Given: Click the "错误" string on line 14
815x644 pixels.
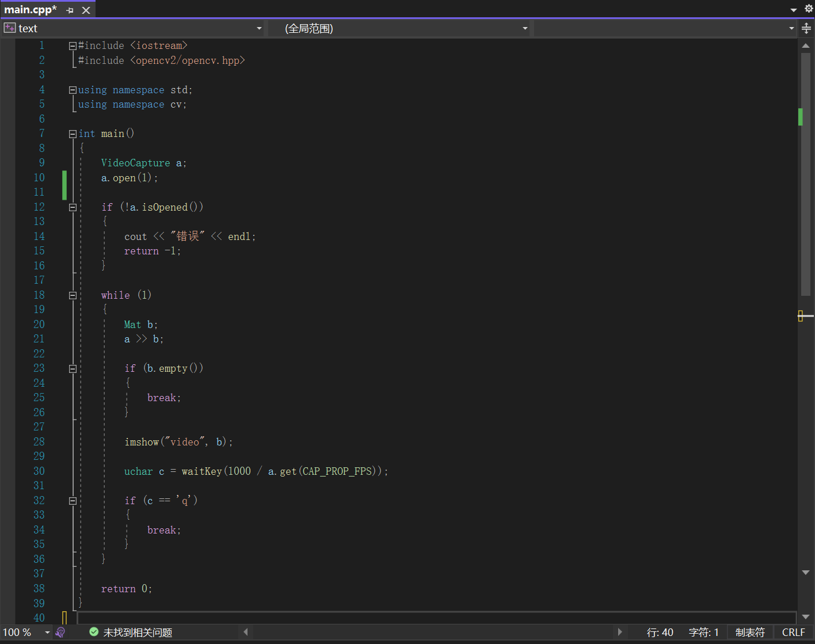Looking at the screenshot, I should click(x=188, y=237).
